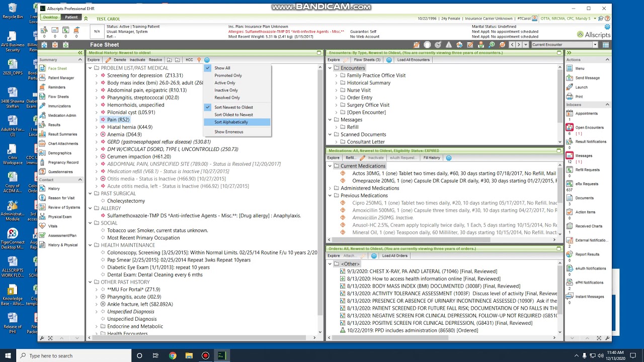Open the Windows Start menu
This screenshot has width=644, height=362.
(x=8, y=355)
